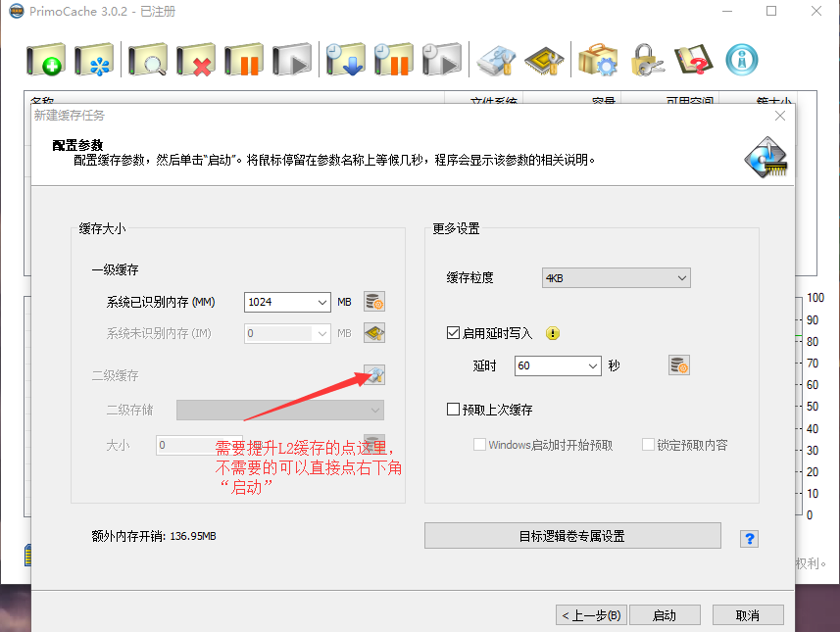Screen dimensions: 840x632
Task: Click the yellow warning icon by 启用延时写入
Action: click(553, 333)
